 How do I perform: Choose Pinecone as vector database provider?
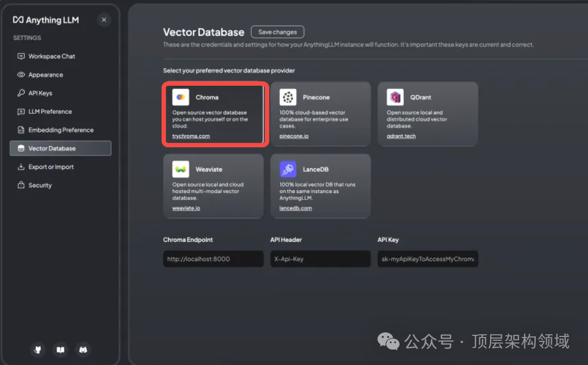320,114
